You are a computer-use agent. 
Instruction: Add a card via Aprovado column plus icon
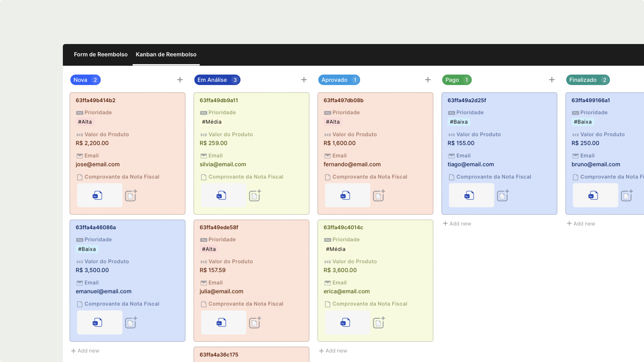coord(428,80)
